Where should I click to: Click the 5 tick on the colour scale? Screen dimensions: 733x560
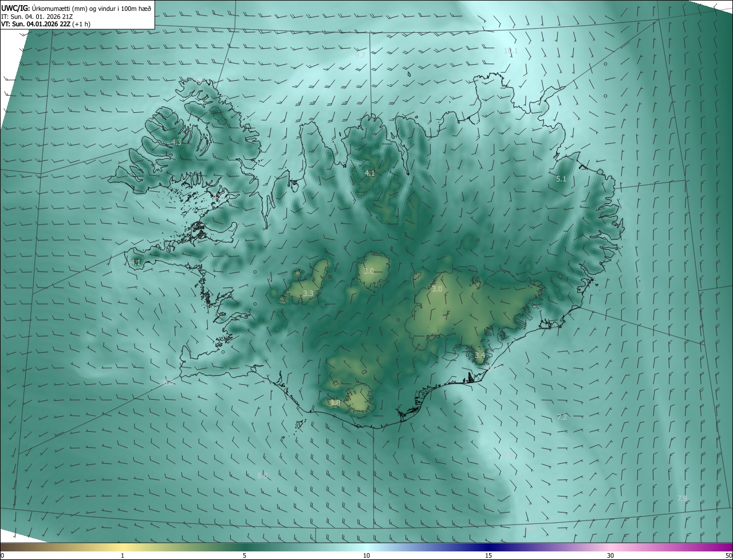[245, 555]
